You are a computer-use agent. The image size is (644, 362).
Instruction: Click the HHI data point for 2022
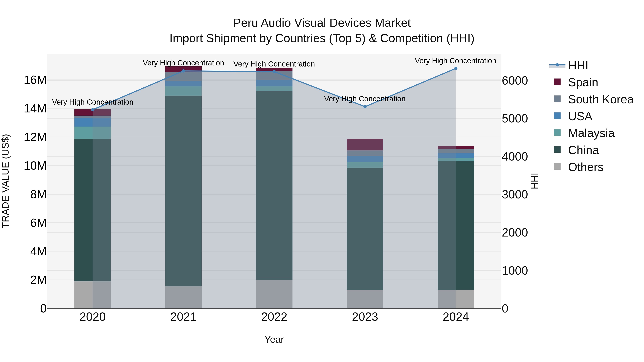click(274, 72)
